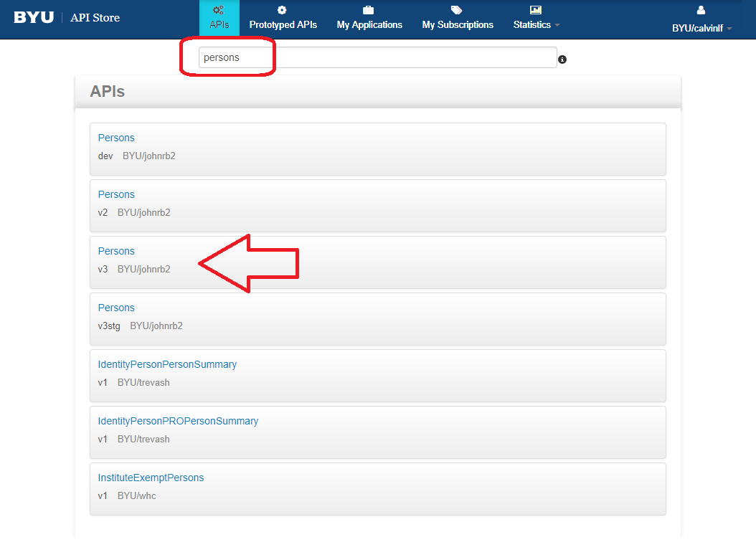Click BYU/johnrb2 provider on v3stg row
Image resolution: width=756 pixels, height=560 pixels.
pos(156,326)
